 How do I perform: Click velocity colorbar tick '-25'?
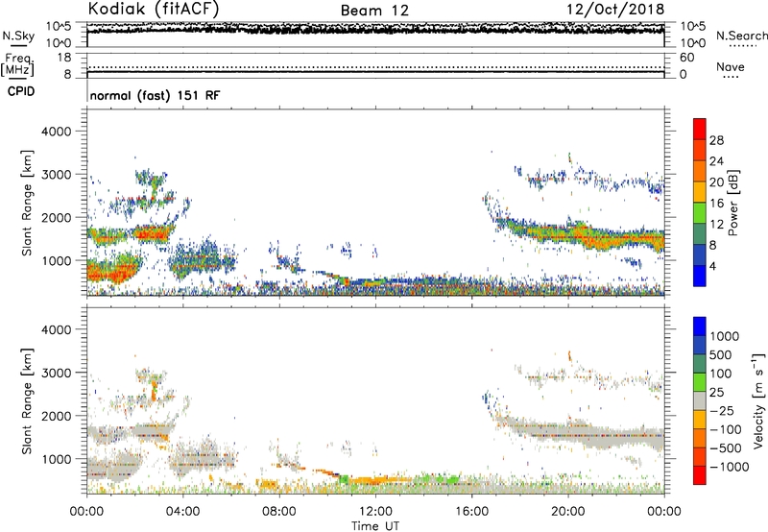pyautogui.click(x=722, y=411)
